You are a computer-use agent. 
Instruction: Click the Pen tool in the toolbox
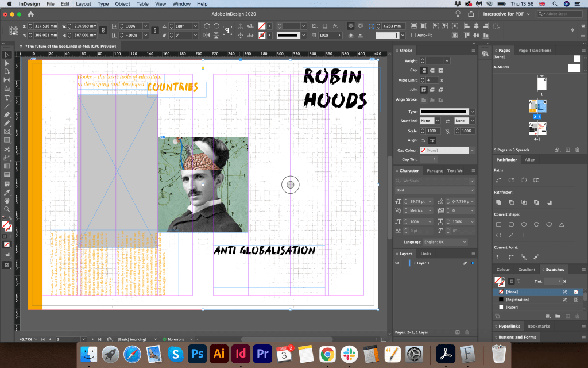pos(7,114)
